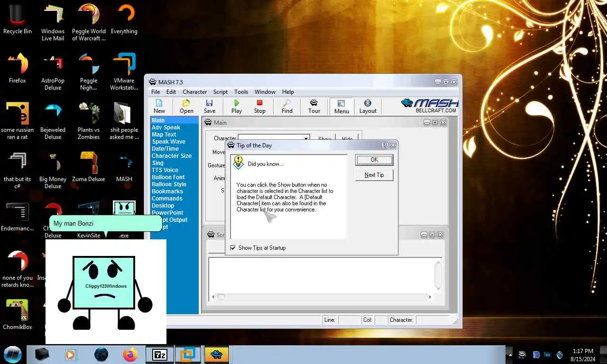Click the Layout toolbar icon
Screen dimensions: 607x364
pos(368,106)
